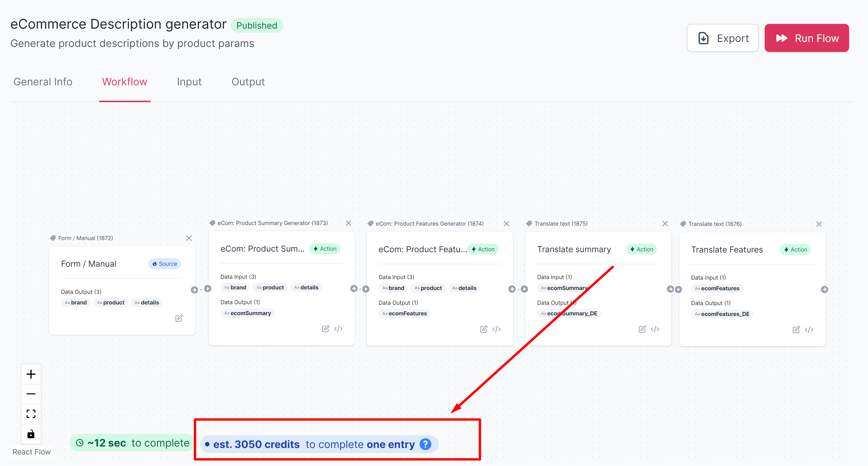Click the credits estimate help icon

[425, 444]
